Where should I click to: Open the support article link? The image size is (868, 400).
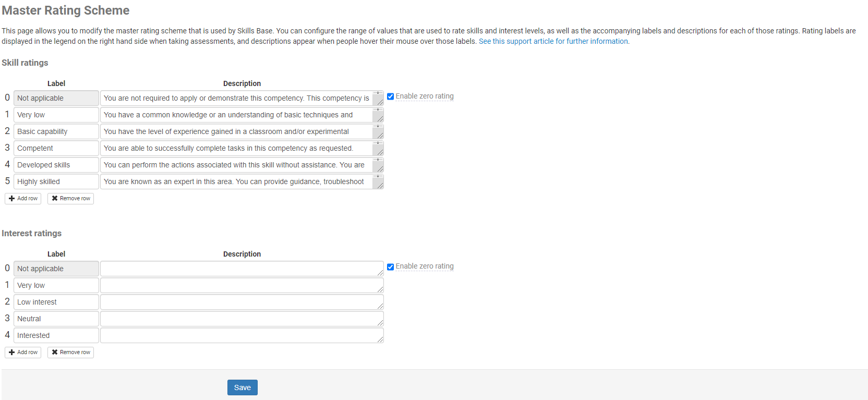553,41
